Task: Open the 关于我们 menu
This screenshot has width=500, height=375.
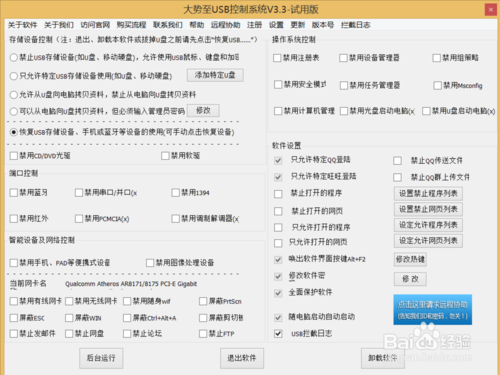Action: pyautogui.click(x=59, y=25)
